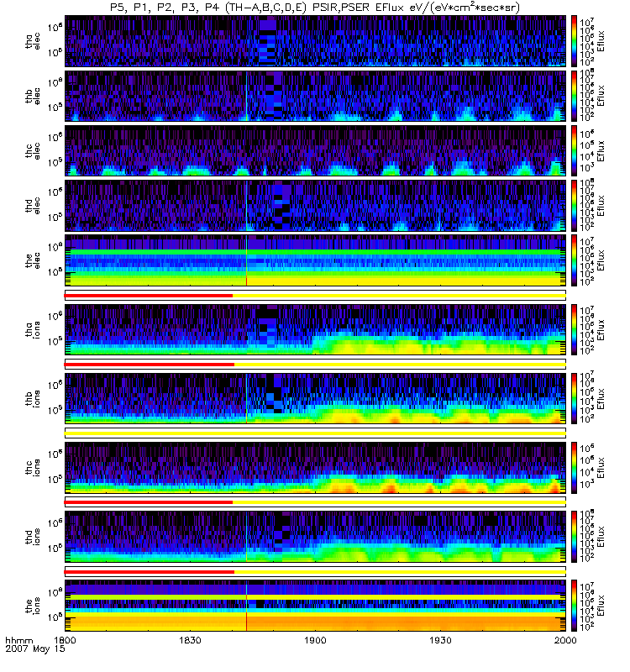This screenshot has width=630, height=672.
Task: Click the red-yellow status bar above thb ions
Action: point(315,365)
